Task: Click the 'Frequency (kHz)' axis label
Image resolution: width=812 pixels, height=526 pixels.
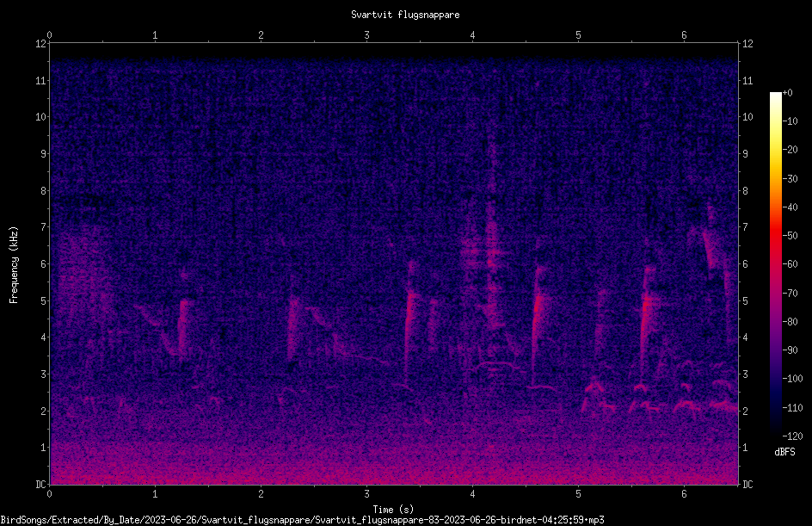Action: point(14,265)
